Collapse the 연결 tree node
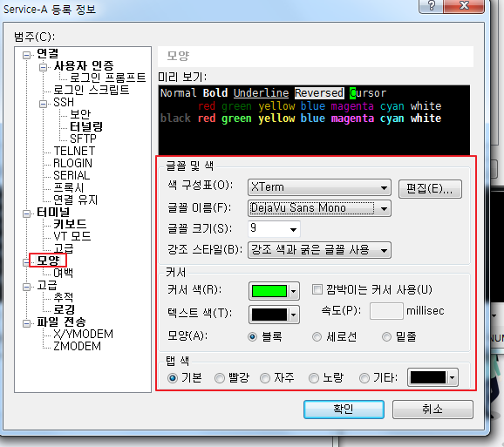The width and height of the screenshot is (504, 447). (26, 55)
